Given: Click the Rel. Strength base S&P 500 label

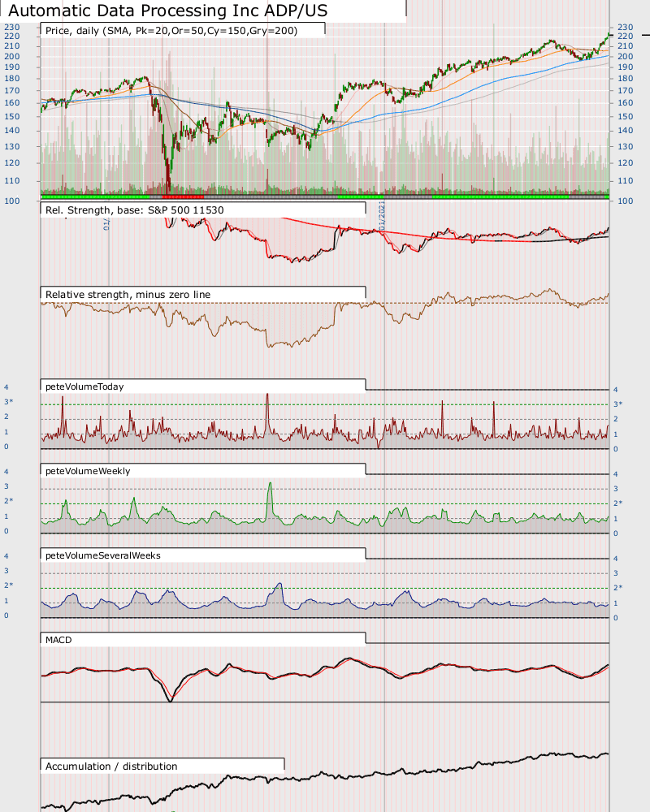Looking at the screenshot, I should (134, 210).
